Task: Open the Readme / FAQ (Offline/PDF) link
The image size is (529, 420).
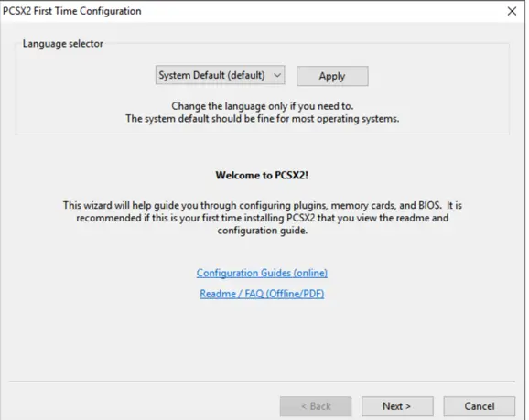Action: (x=262, y=294)
